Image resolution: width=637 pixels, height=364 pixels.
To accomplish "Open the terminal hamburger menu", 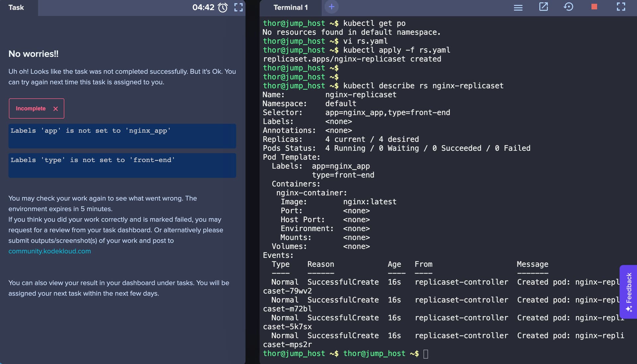I will coord(518,8).
